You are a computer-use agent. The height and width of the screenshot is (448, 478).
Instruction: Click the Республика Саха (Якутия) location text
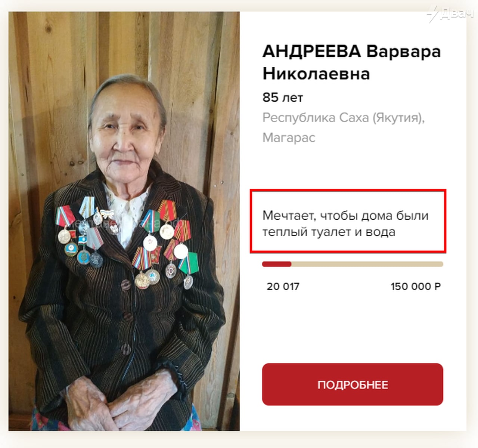click(344, 118)
